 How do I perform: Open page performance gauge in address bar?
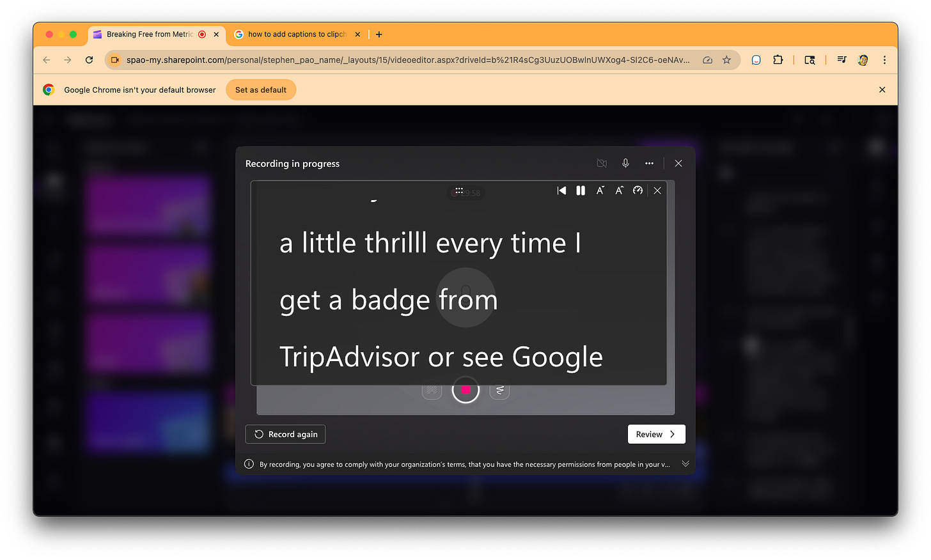pyautogui.click(x=707, y=60)
